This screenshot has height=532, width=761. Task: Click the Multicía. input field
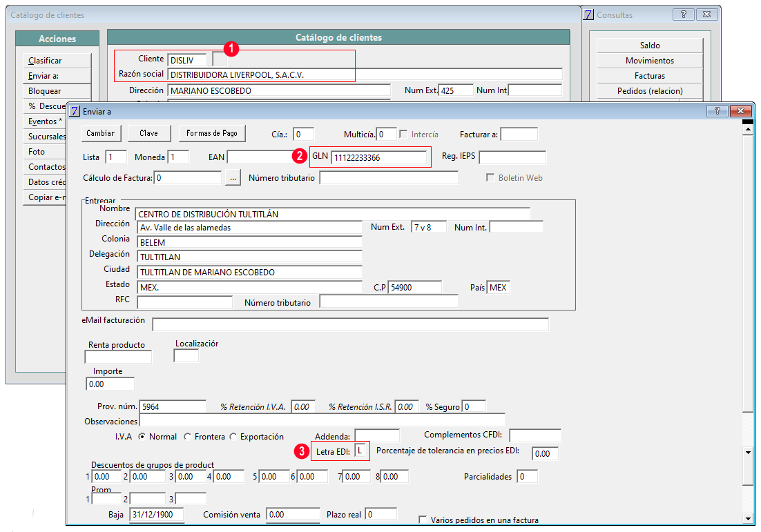pos(386,135)
